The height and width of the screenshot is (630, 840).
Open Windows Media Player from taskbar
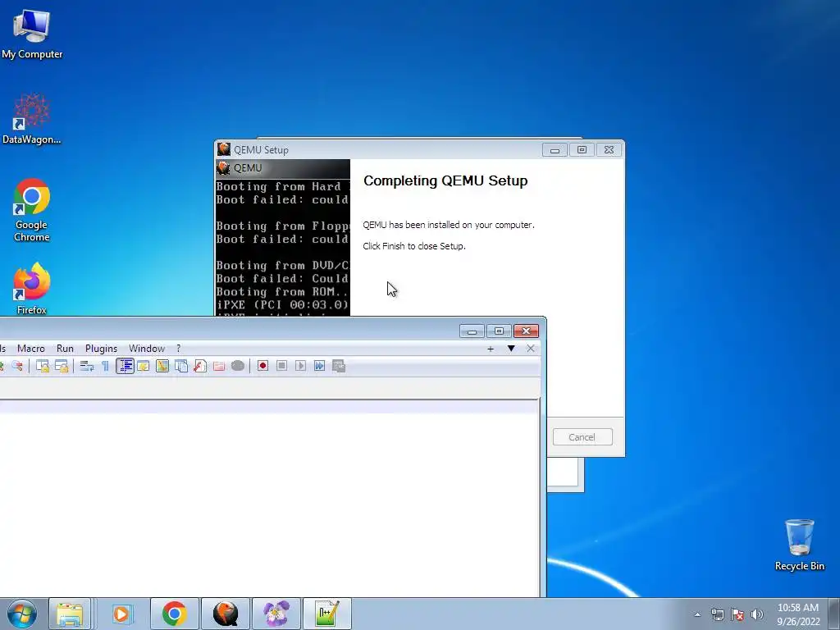(x=121, y=614)
